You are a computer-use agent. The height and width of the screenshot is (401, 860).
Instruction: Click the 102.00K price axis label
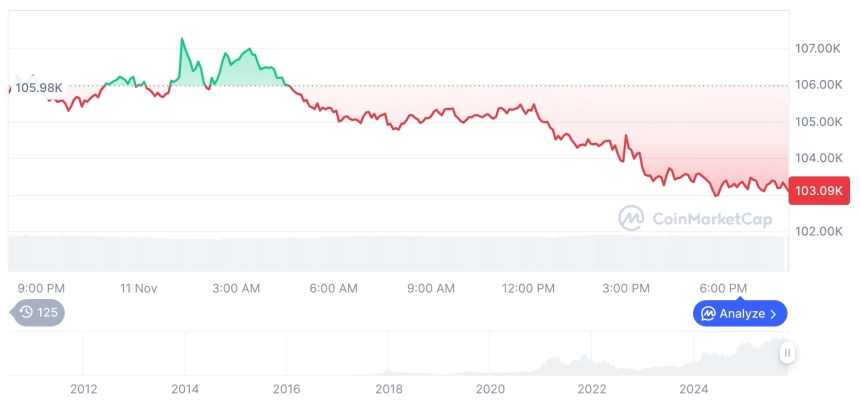click(817, 231)
